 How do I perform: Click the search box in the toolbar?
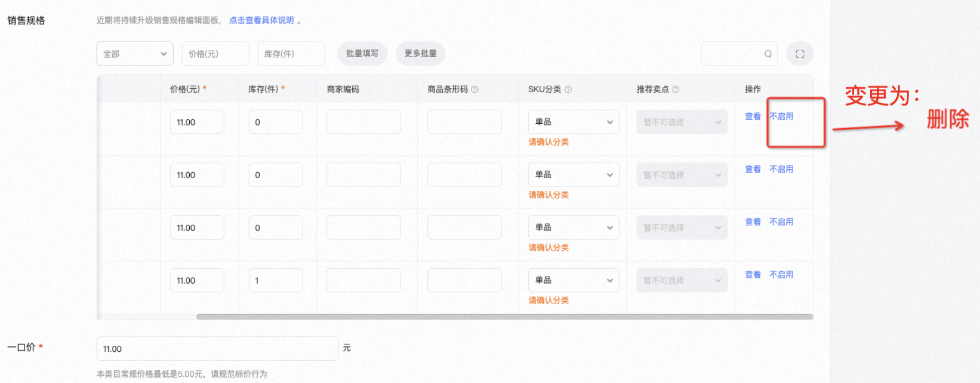coord(739,54)
